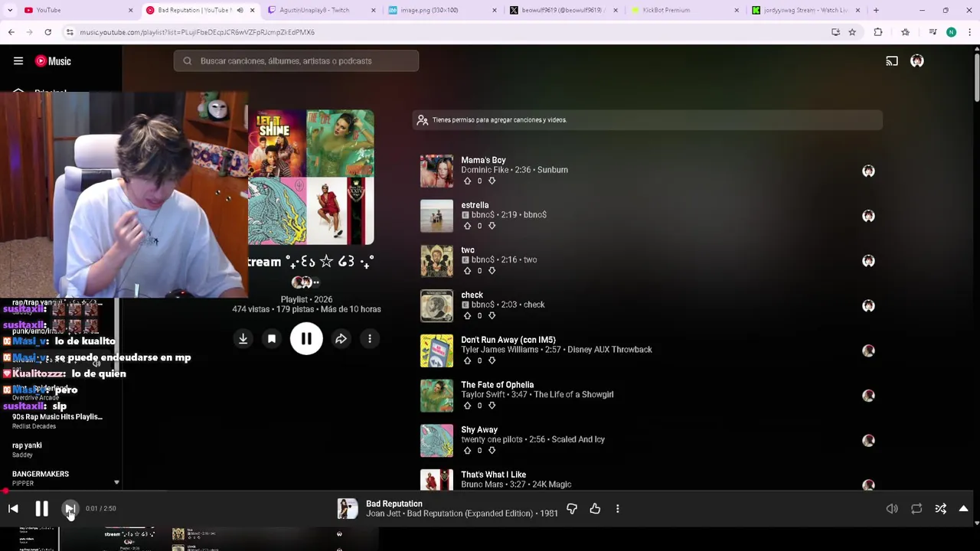Download the playlist with arrow icon
Screen dimensions: 980x551
tap(243, 339)
